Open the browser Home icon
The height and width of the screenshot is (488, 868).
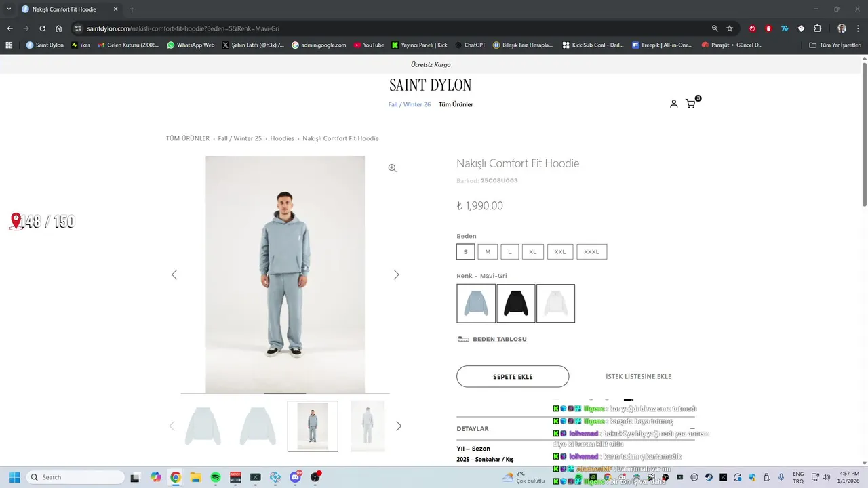59,28
